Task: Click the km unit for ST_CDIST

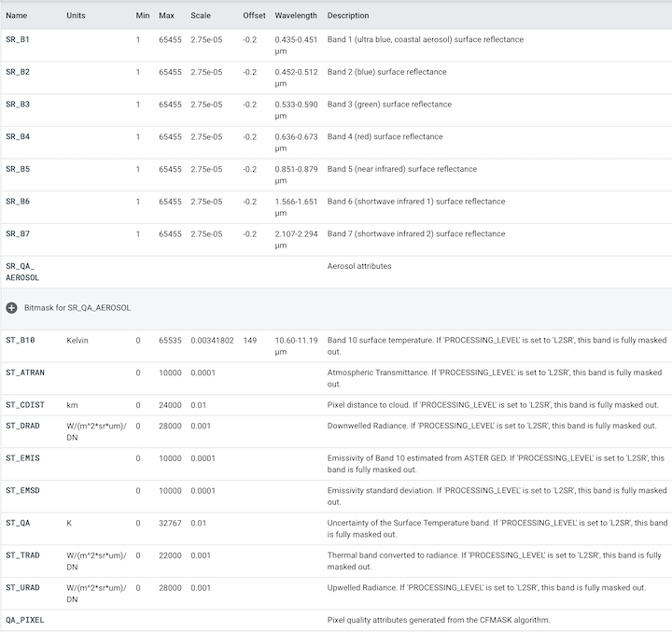Action: 72,405
